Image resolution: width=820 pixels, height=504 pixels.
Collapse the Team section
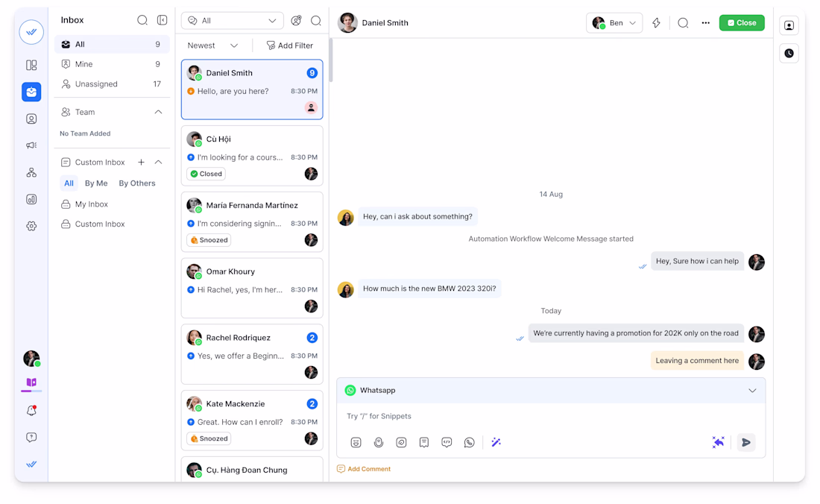[x=159, y=112]
